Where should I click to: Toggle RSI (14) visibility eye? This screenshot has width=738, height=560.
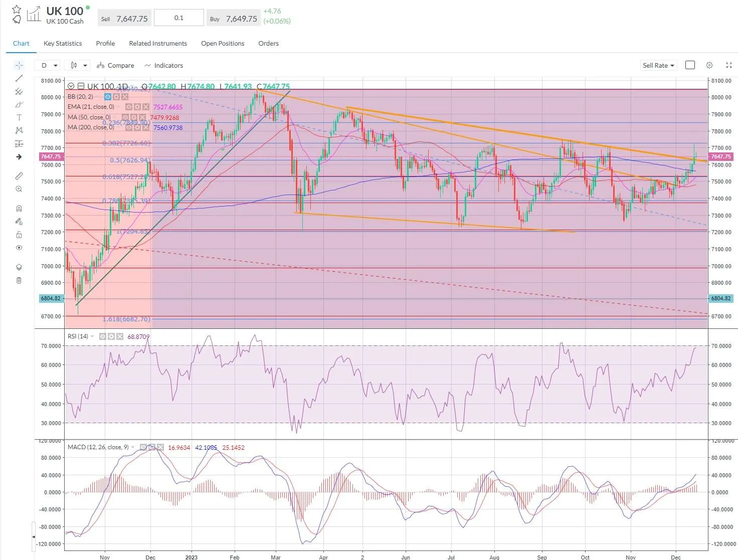(x=103, y=336)
